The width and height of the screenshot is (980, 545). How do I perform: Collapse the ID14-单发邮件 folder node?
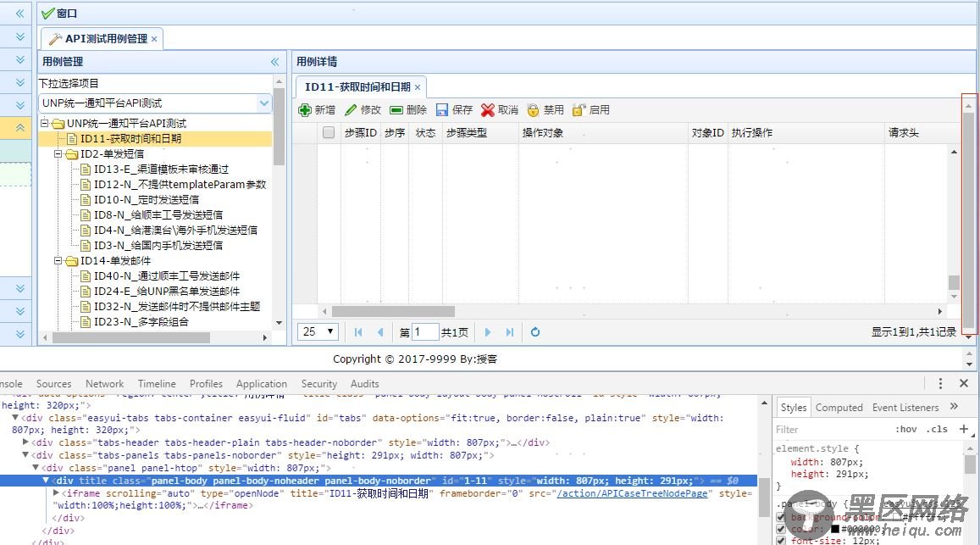click(58, 260)
